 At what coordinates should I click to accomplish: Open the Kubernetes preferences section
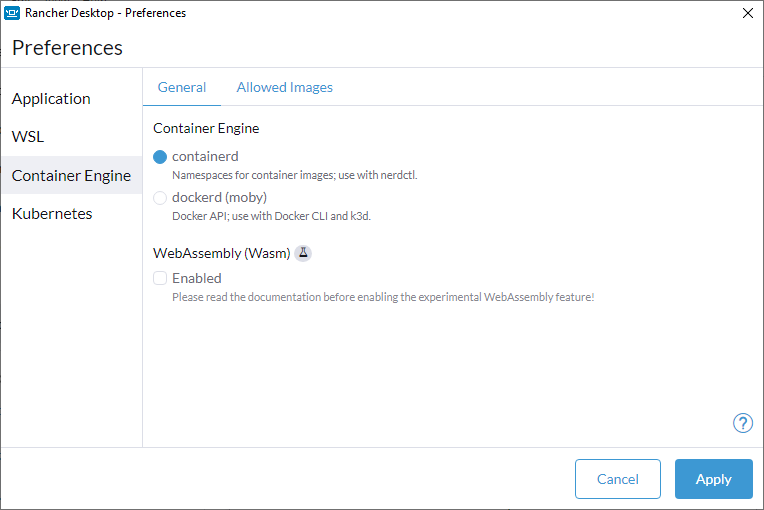pos(72,213)
